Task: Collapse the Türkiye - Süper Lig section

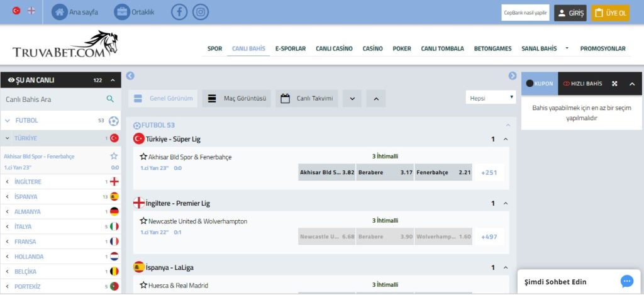Action: (x=506, y=139)
